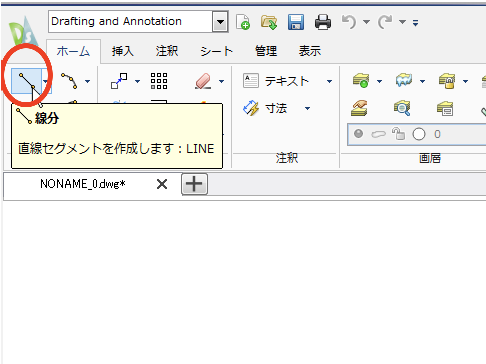Click the Undo arrow icon

[x=349, y=22]
